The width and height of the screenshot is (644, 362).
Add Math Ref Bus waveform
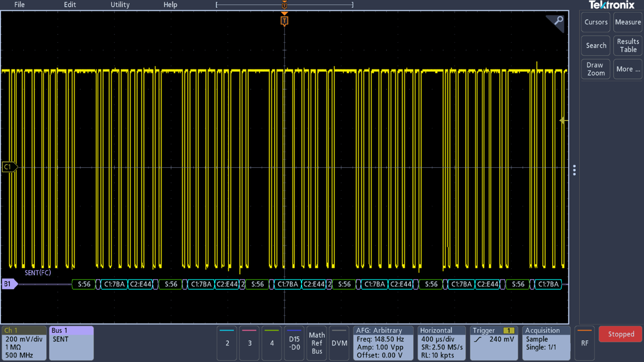317,343
